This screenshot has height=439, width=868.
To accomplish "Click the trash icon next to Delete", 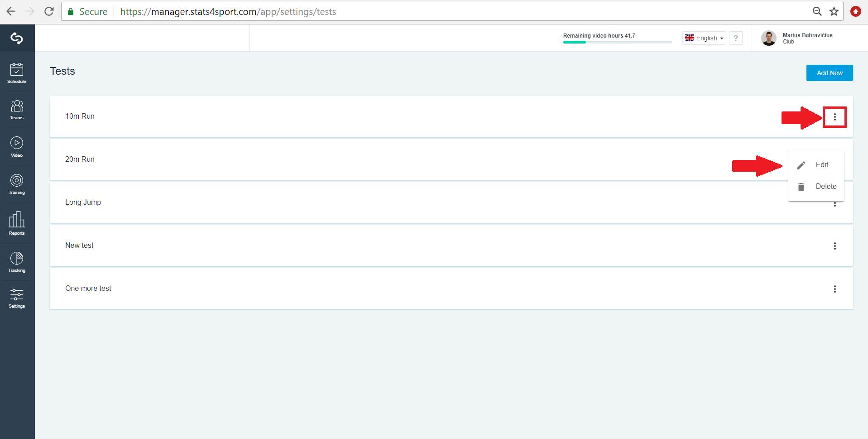I will (801, 187).
